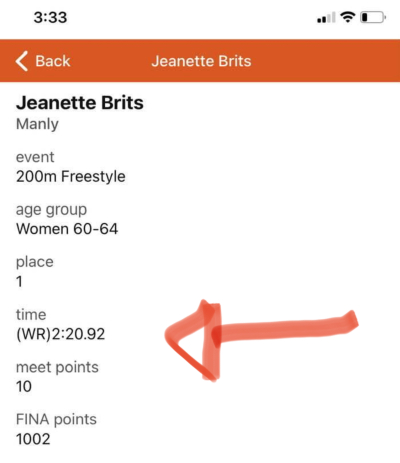This screenshot has width=400, height=463.
Task: Tap the 3:33 clock in status bar
Action: click(50, 17)
